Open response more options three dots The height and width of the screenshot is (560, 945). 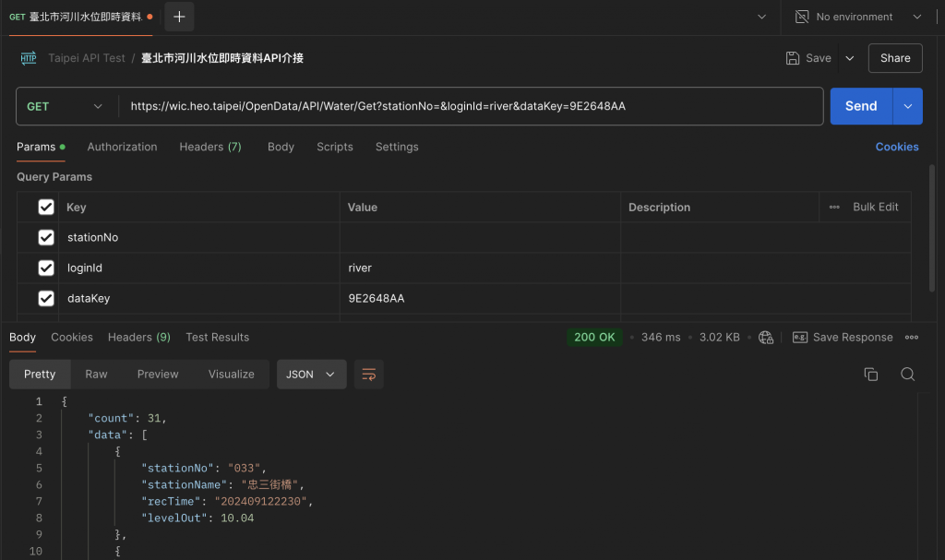coord(911,337)
